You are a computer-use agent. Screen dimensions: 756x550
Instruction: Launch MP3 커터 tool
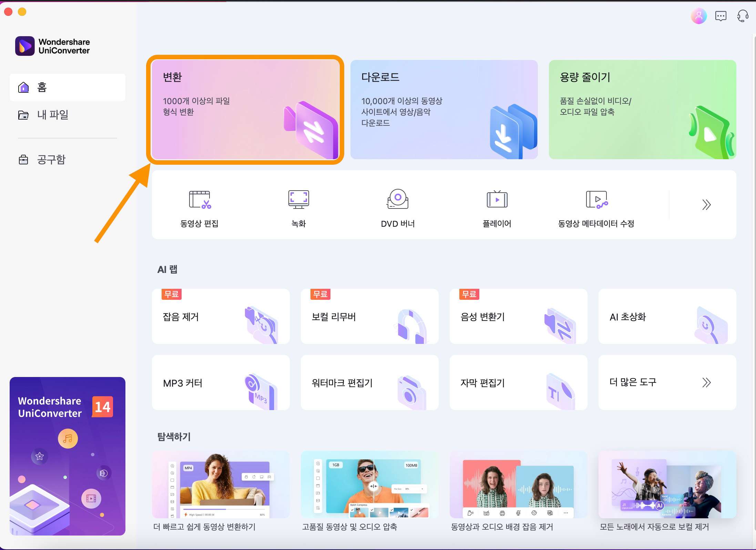[x=221, y=383]
